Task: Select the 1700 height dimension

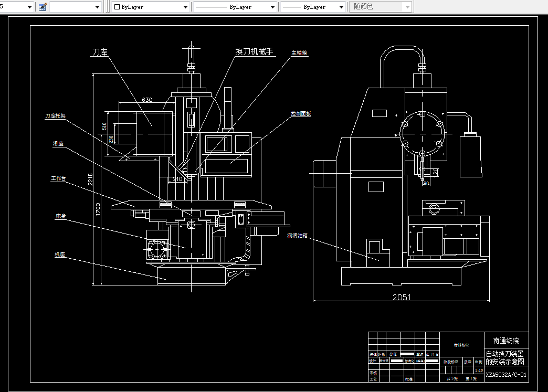Action: click(x=98, y=209)
